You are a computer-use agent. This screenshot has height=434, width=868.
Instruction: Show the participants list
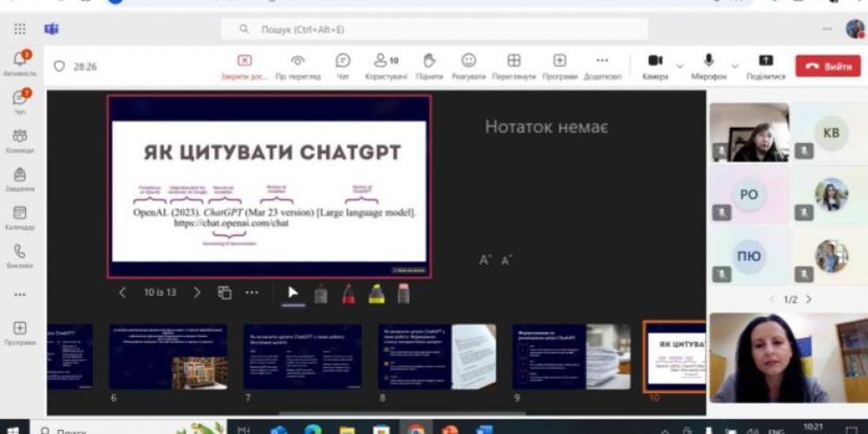click(x=386, y=66)
